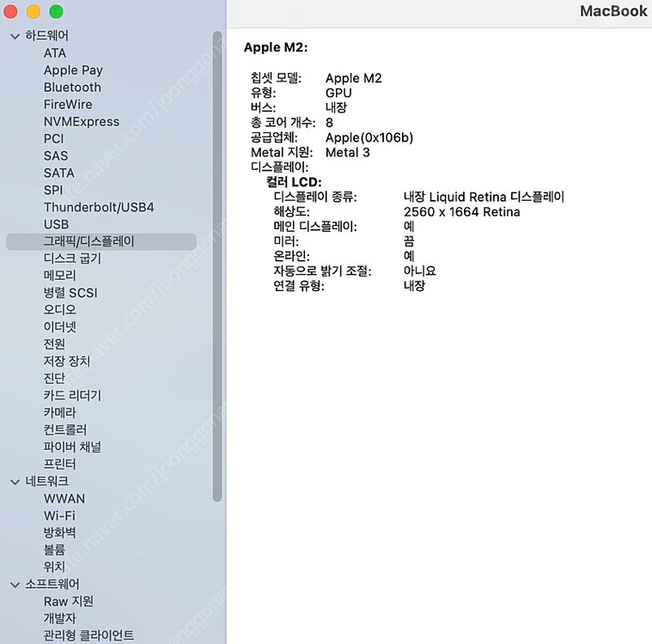Collapse the 소프트웨어 section chevron

[x=15, y=585]
